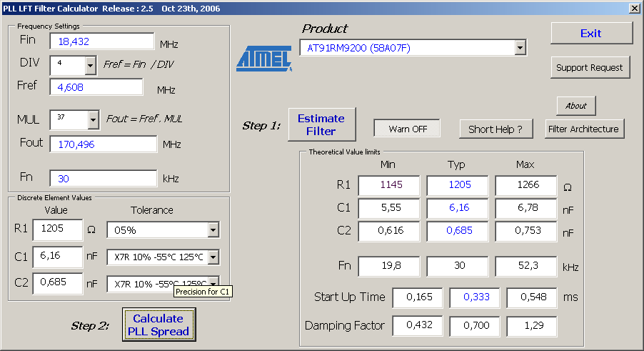The height and width of the screenshot is (351, 644).
Task: Select the Fn Min value 19,8
Action: (389, 267)
